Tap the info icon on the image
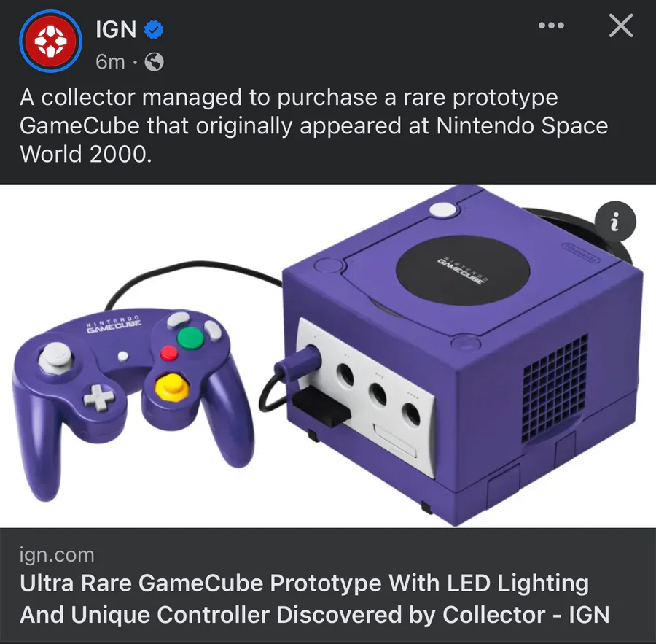This screenshot has width=656, height=644. 615,222
